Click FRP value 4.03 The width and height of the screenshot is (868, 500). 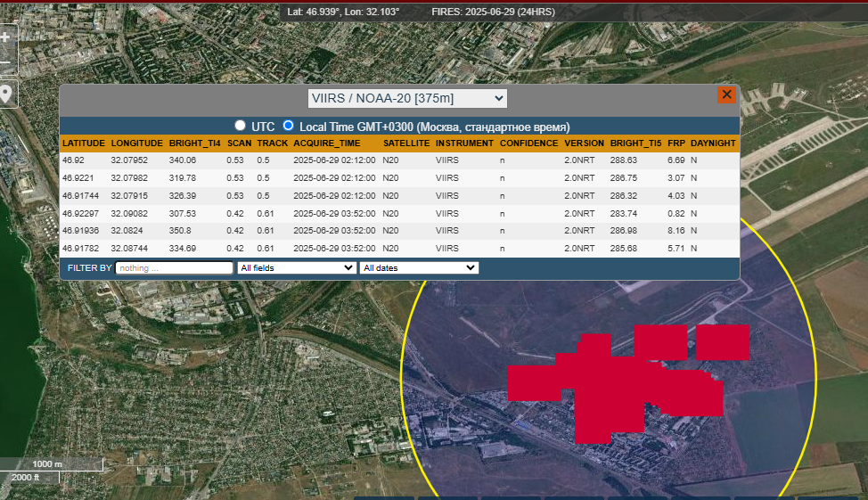pos(676,195)
